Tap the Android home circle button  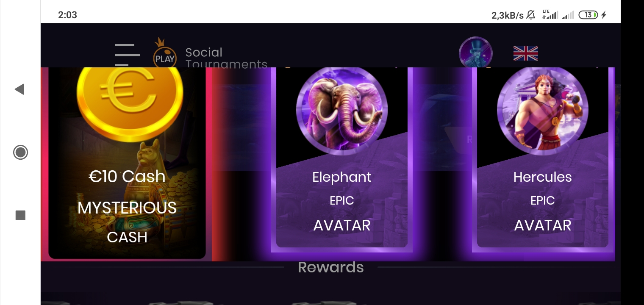20,152
